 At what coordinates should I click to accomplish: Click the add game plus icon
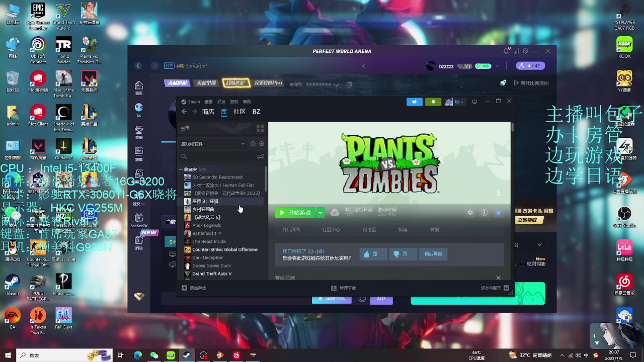pyautogui.click(x=184, y=288)
